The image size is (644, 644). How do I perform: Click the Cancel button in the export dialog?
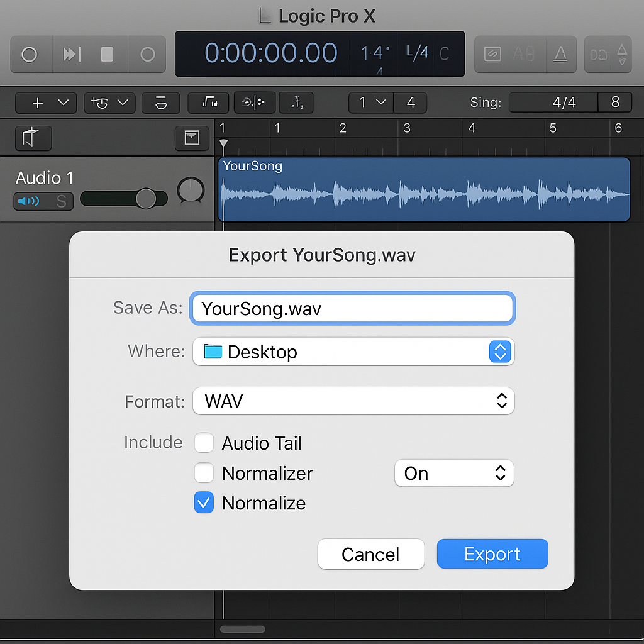371,554
